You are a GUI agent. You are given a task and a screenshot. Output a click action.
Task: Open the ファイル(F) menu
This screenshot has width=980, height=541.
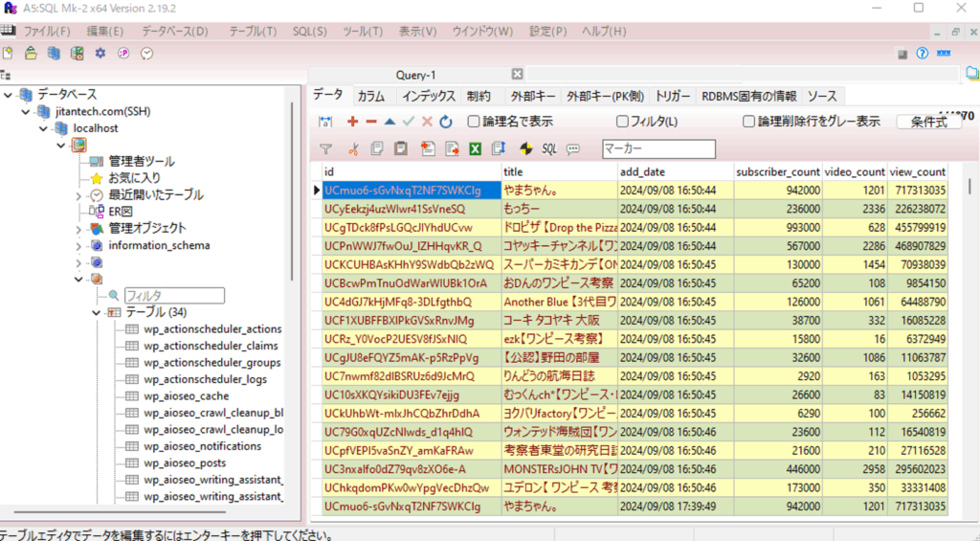[47, 32]
